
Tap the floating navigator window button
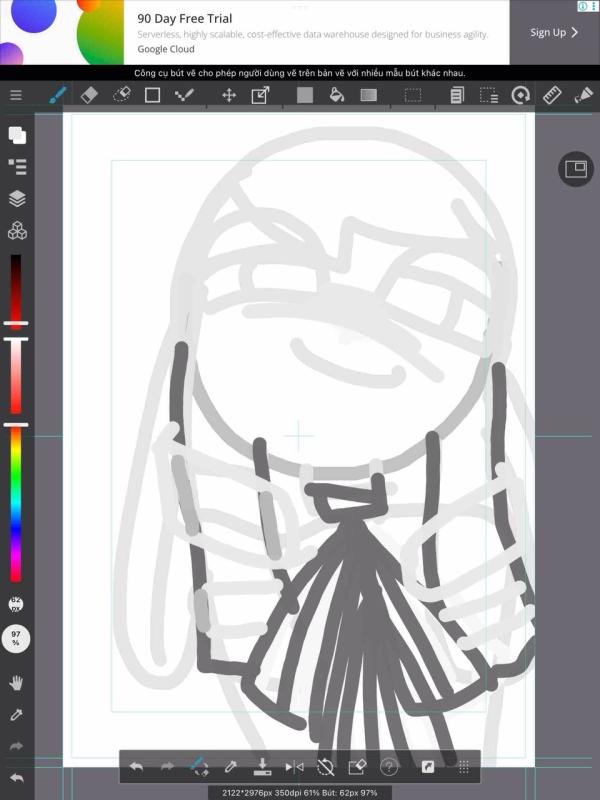pyautogui.click(x=575, y=169)
